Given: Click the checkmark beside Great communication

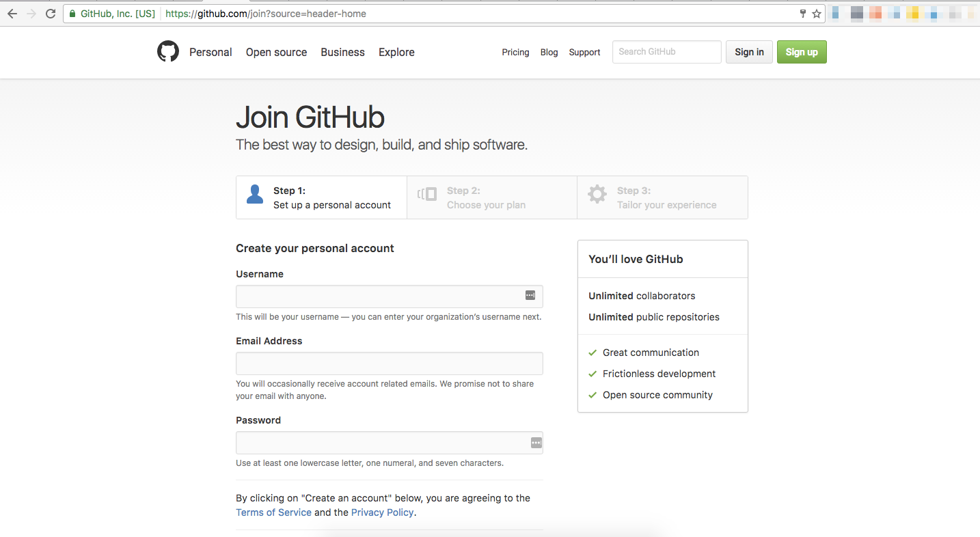Looking at the screenshot, I should pos(593,353).
